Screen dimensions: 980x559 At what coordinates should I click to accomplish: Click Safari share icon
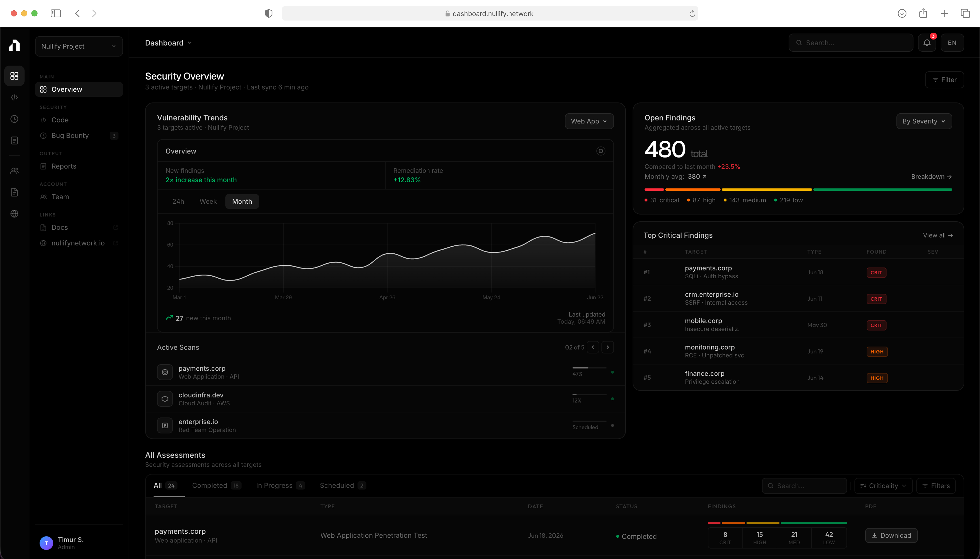(x=923, y=13)
